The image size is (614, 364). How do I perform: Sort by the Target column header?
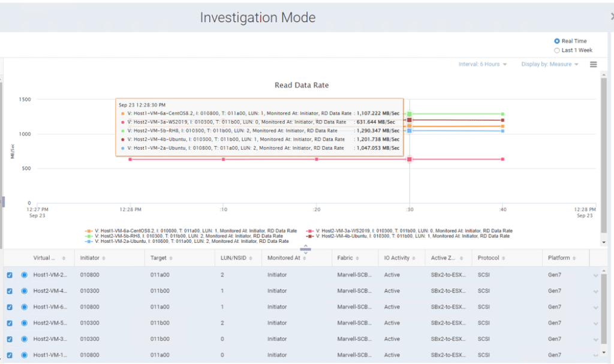tap(158, 258)
